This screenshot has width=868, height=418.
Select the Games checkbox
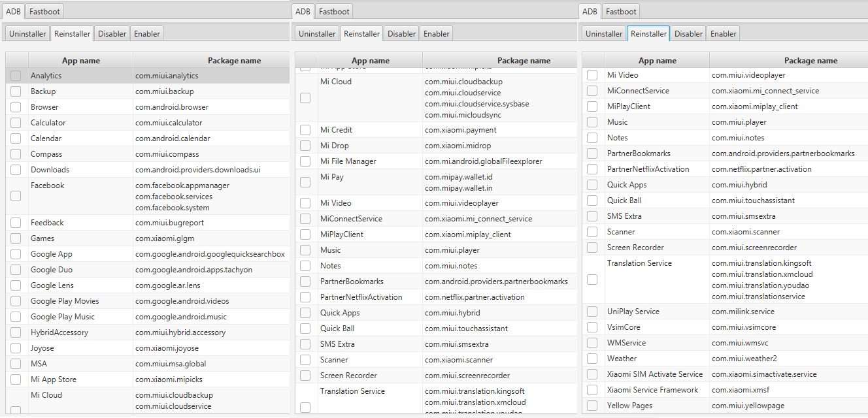16,238
